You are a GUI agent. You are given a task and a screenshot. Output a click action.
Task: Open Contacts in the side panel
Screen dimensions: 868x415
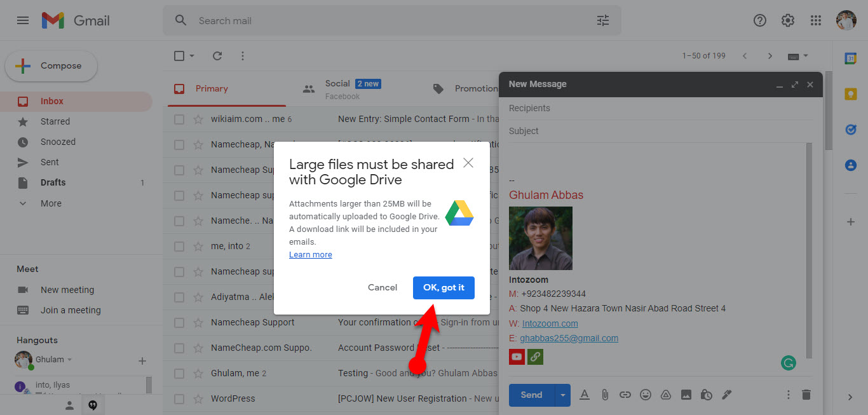pyautogui.click(x=850, y=165)
